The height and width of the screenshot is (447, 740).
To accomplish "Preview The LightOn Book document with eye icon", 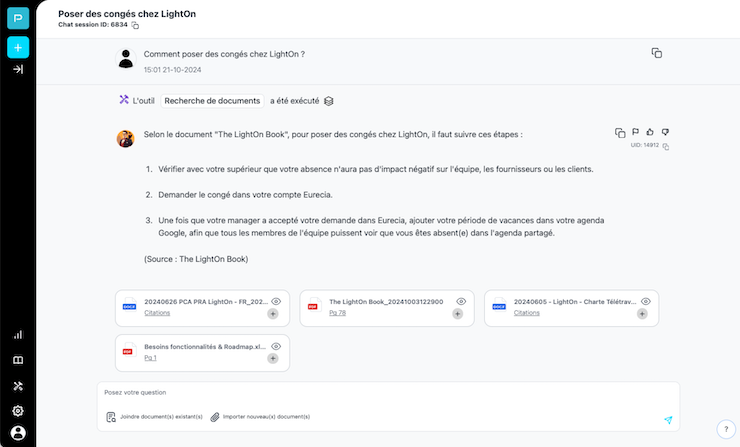I will (461, 302).
